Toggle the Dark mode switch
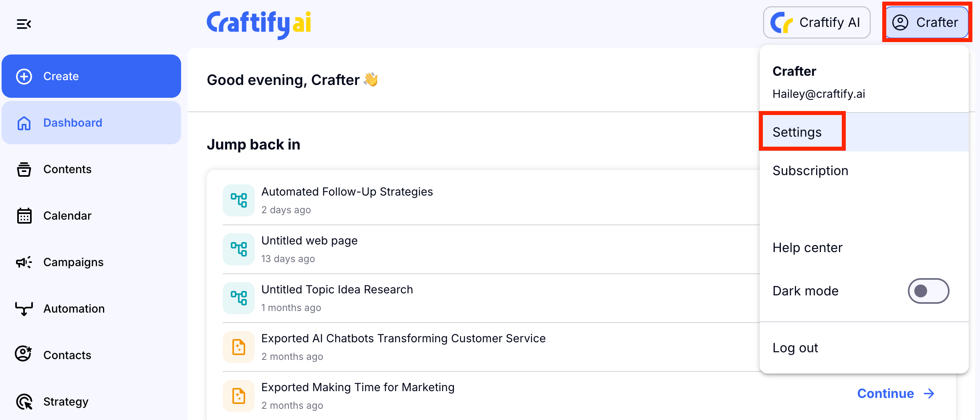 pyautogui.click(x=928, y=291)
